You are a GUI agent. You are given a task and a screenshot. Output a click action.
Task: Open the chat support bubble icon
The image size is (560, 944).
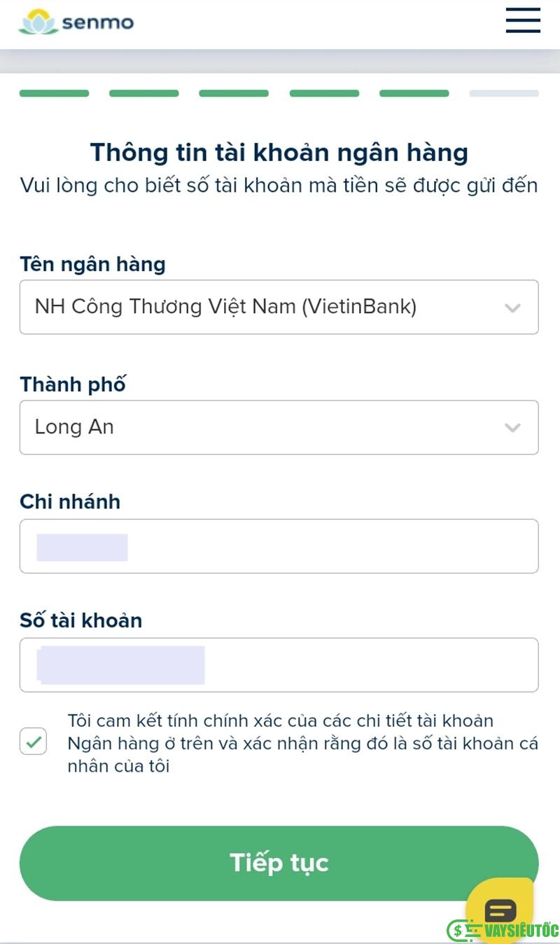[500, 909]
